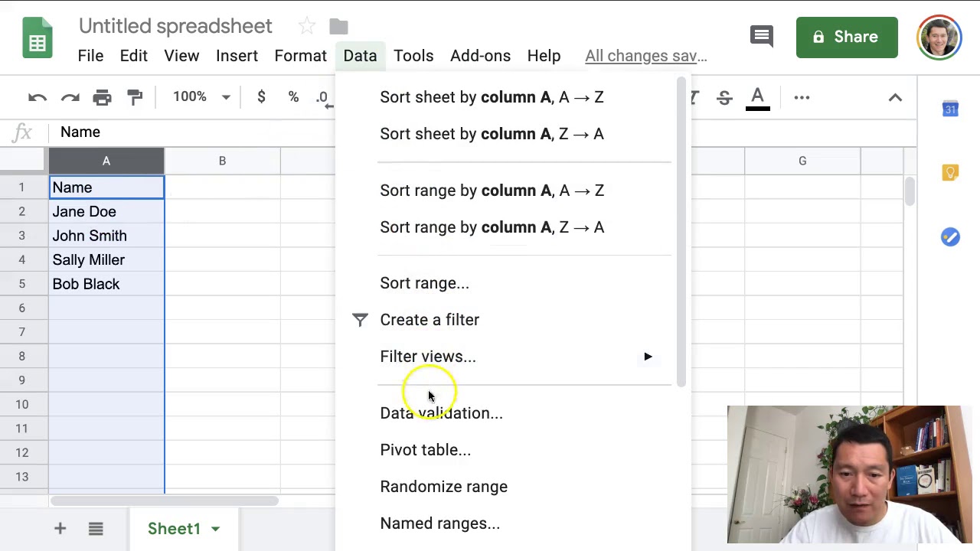980x551 pixels.
Task: Click cell A3 containing John Smith
Action: 106,236
